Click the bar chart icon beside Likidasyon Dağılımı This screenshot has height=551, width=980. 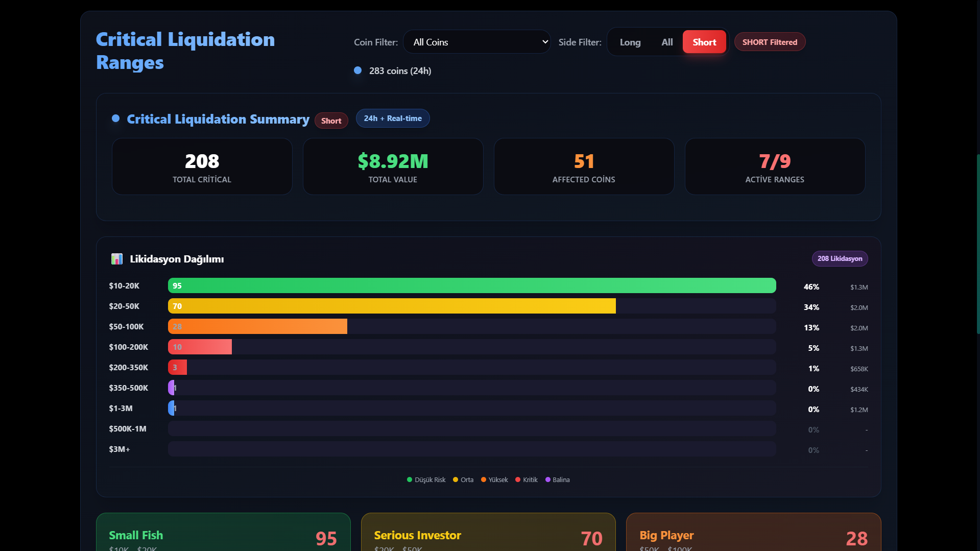coord(117,259)
